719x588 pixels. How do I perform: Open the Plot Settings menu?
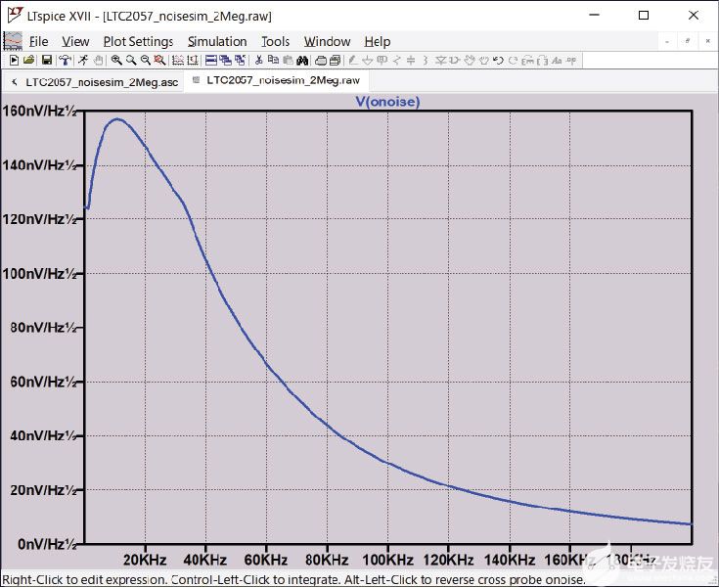pos(139,42)
